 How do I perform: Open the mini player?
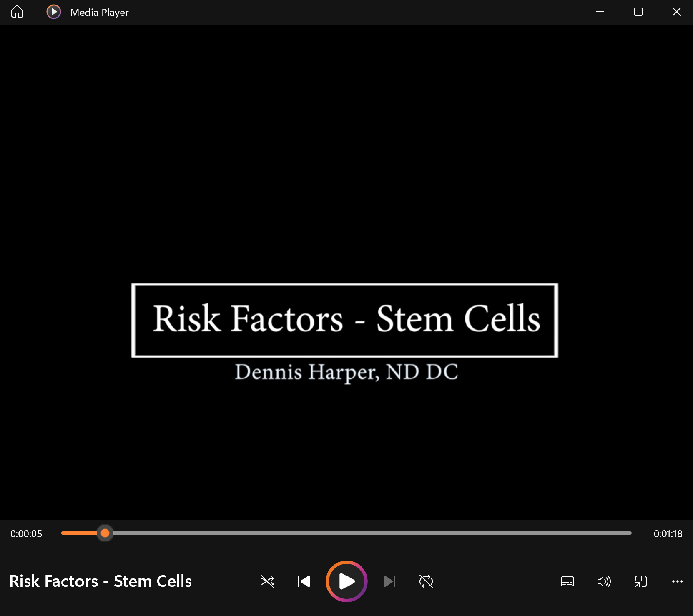[x=641, y=582]
